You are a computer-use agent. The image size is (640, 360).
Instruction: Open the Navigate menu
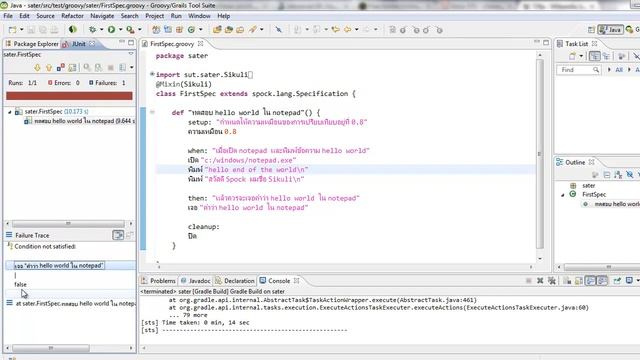[x=102, y=16]
